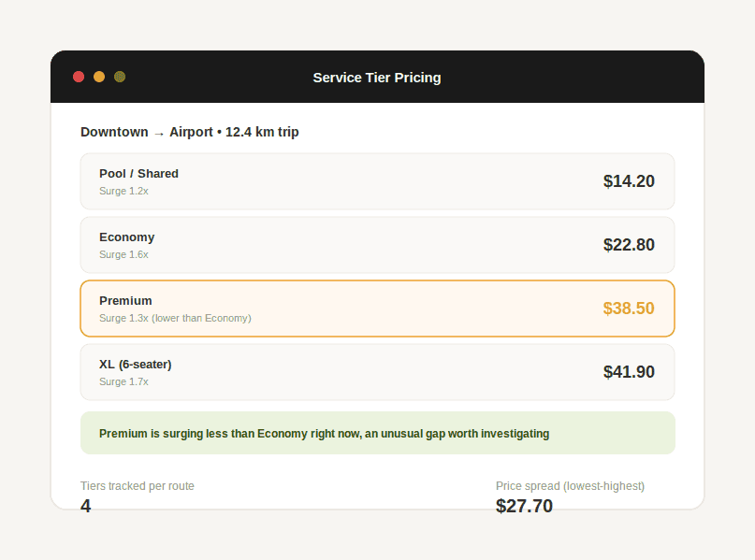Viewport: 755px width, 560px height.
Task: Click the olive-green maximize window dot
Action: pyautogui.click(x=120, y=77)
